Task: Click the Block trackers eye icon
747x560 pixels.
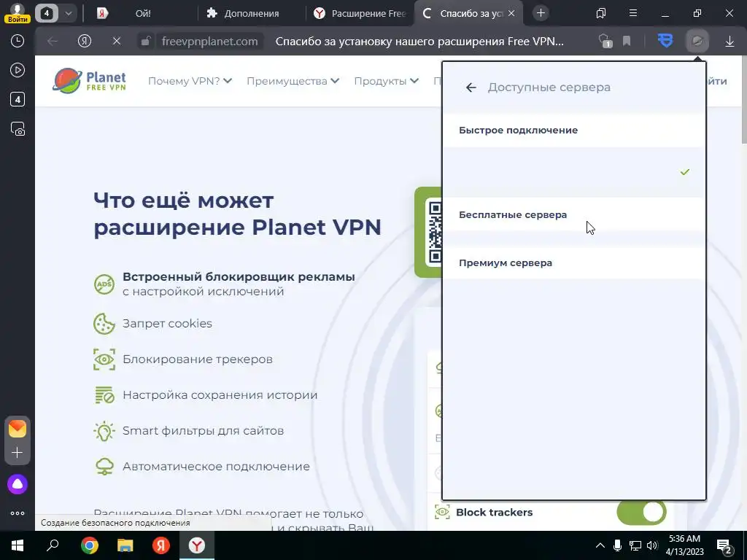Action: click(x=442, y=512)
